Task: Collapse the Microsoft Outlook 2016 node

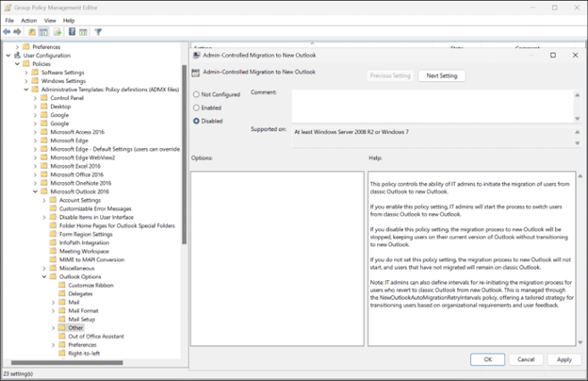Action: (35, 191)
